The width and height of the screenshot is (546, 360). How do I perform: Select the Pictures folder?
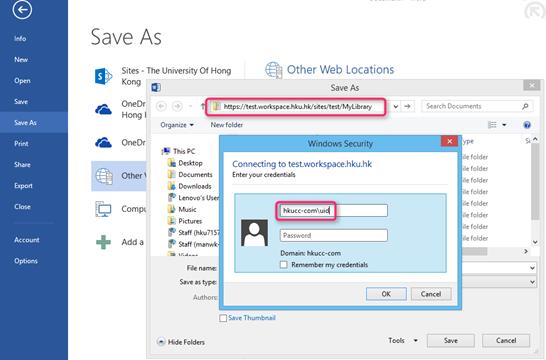point(185,221)
